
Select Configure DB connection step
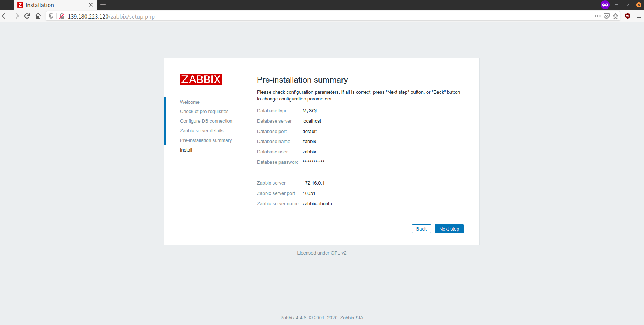206,121
